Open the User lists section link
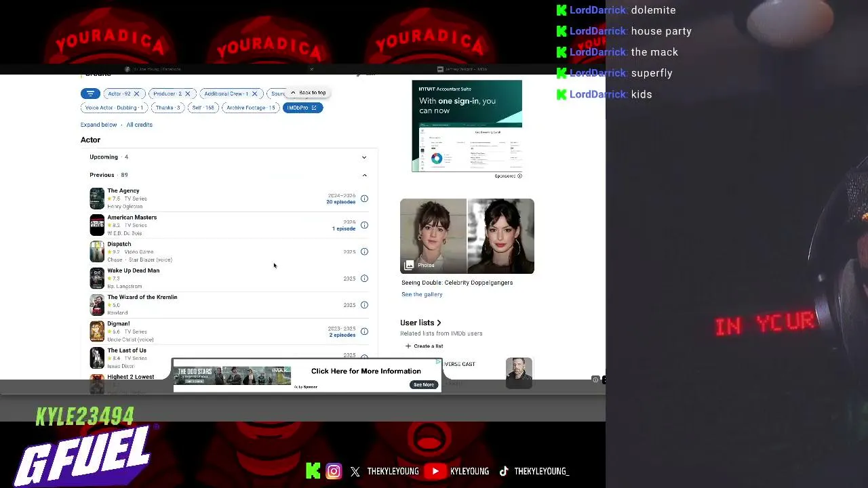 [x=420, y=323]
